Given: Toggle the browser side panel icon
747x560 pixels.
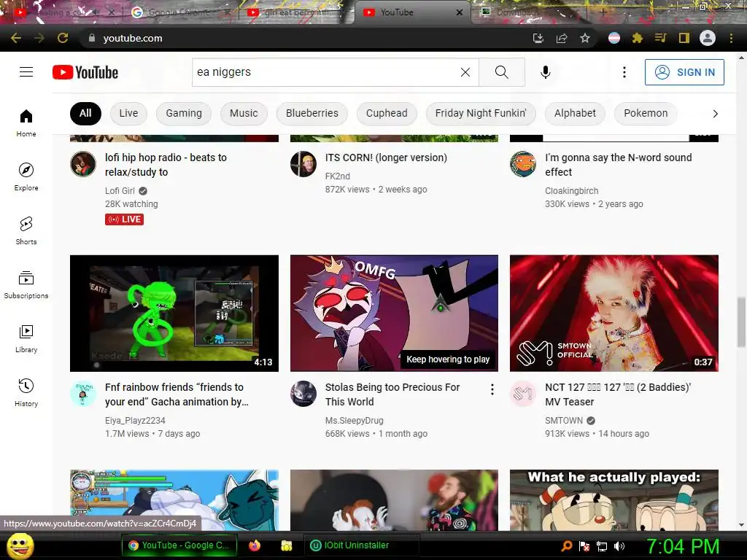Looking at the screenshot, I should (684, 38).
